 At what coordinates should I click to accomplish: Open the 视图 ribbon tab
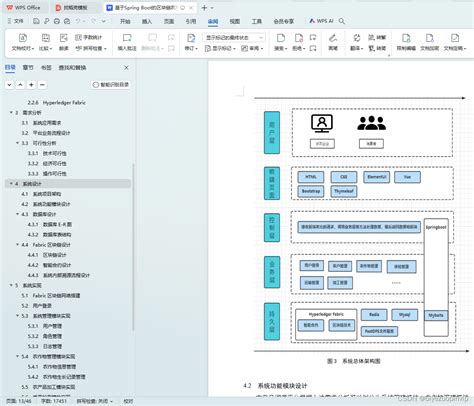(235, 21)
